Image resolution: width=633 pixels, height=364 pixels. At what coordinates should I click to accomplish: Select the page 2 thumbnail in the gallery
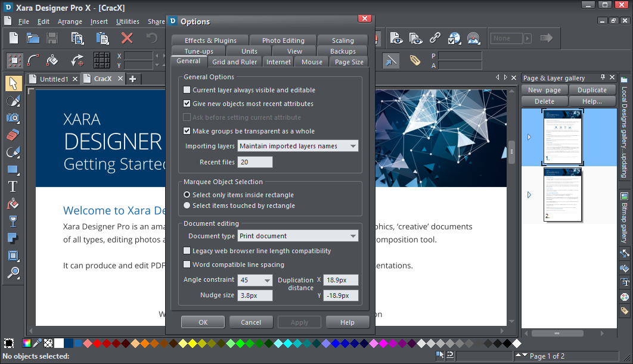563,195
